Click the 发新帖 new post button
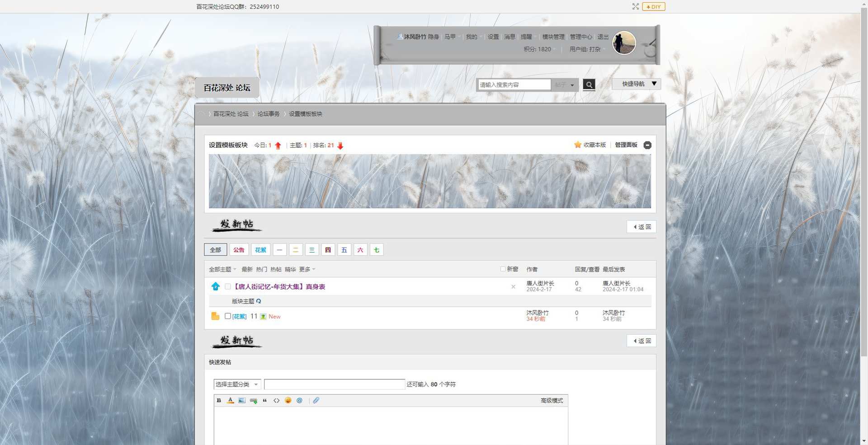Screen dimensions: 868x445 [236, 225]
